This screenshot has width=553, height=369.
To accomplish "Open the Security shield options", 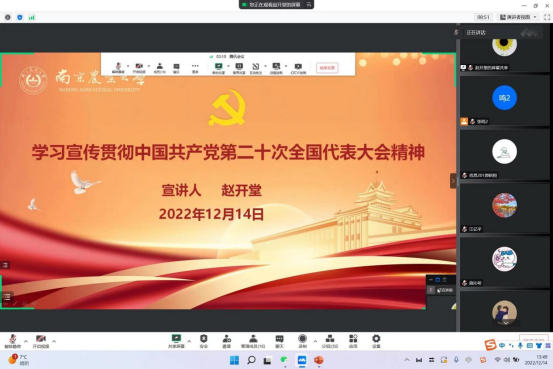I will click(203, 341).
